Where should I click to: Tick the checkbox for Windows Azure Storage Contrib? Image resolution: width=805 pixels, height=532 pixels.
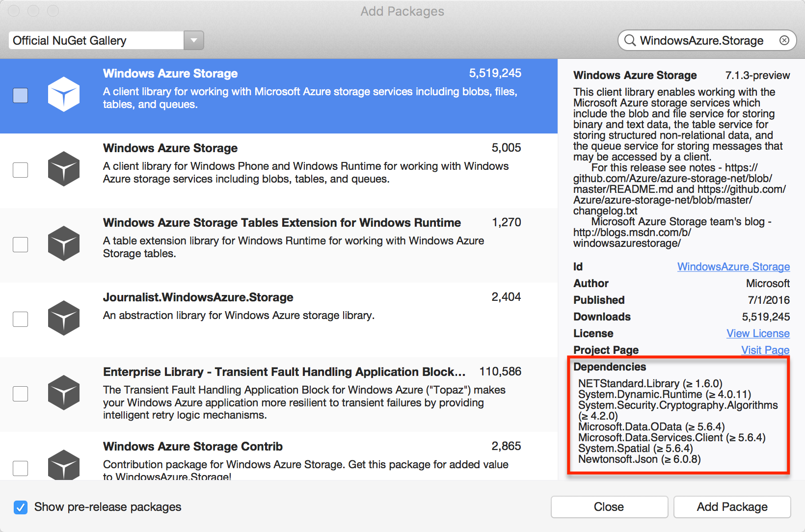(20, 468)
